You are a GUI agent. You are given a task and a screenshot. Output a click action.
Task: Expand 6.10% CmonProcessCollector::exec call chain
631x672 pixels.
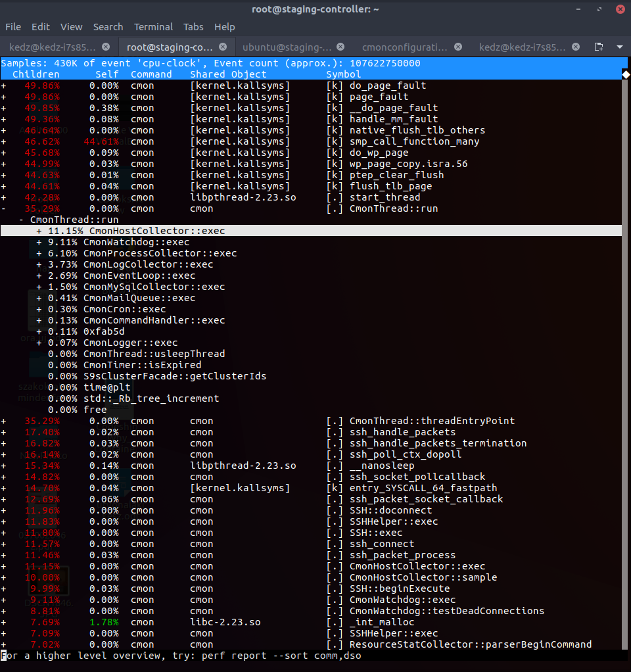(39, 253)
